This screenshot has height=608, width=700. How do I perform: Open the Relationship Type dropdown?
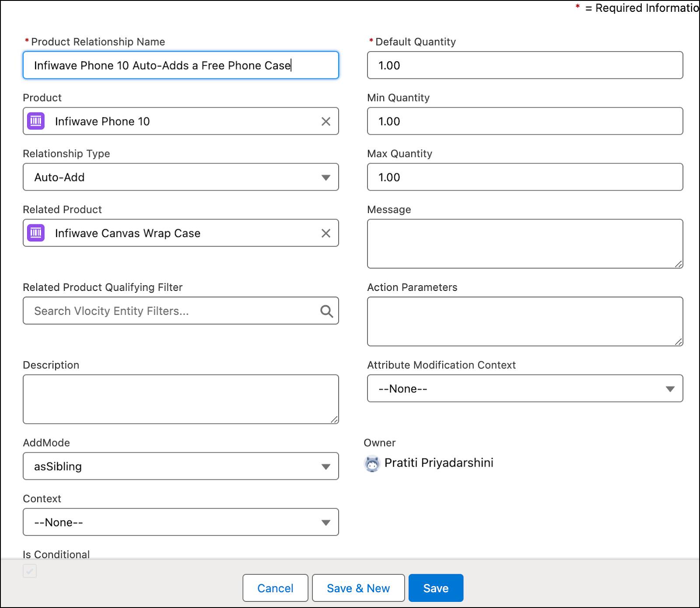tap(181, 177)
